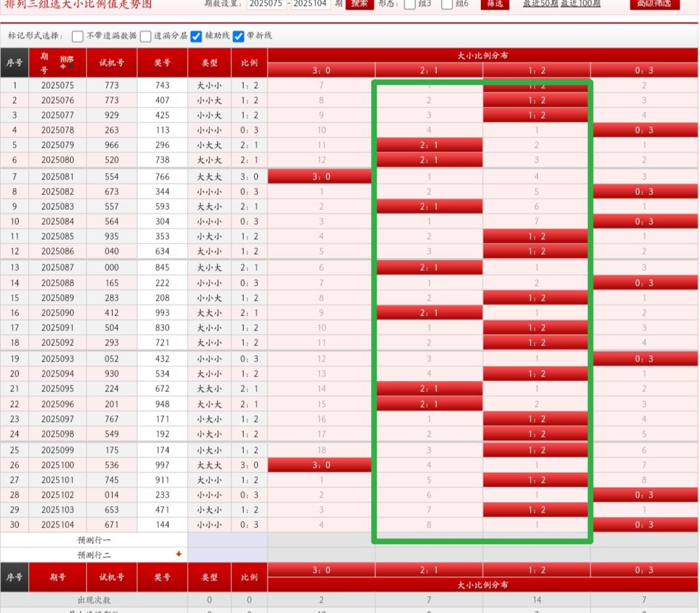Uncheck the 辅助线 checkbox
Screen dimensions: 700x613
[196, 36]
